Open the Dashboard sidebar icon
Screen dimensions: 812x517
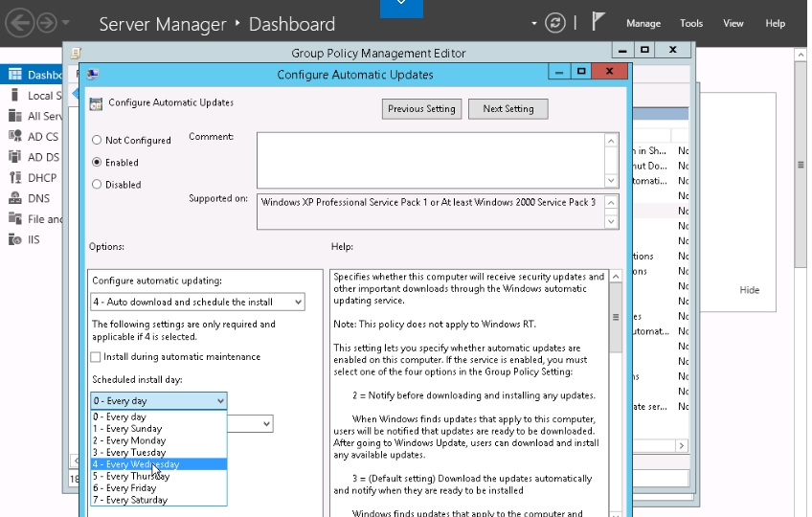point(15,75)
